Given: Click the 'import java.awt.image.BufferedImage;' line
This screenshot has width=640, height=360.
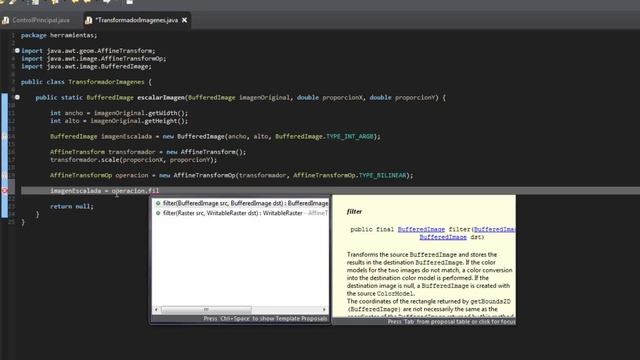Looking at the screenshot, I should [x=87, y=66].
